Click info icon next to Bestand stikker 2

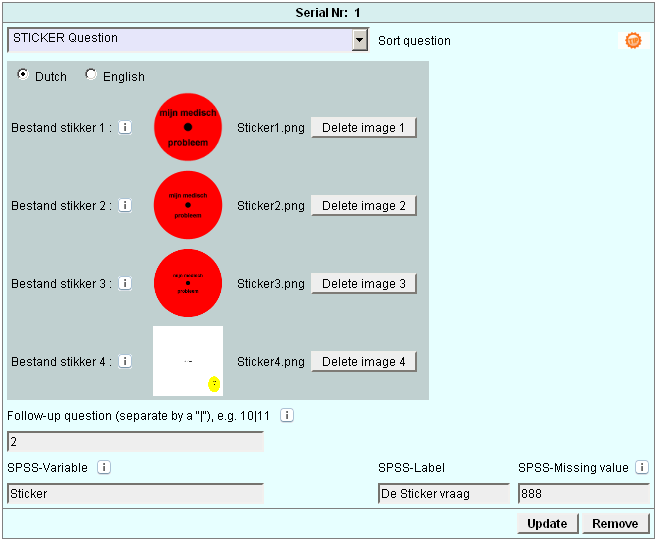[x=125, y=205]
